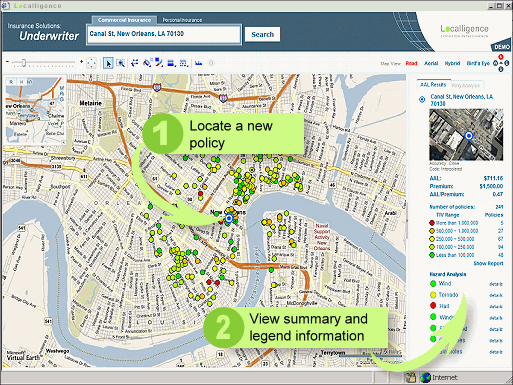Click the yellow Tornado hazard indicator
The height and width of the screenshot is (385, 513).
pos(433,295)
